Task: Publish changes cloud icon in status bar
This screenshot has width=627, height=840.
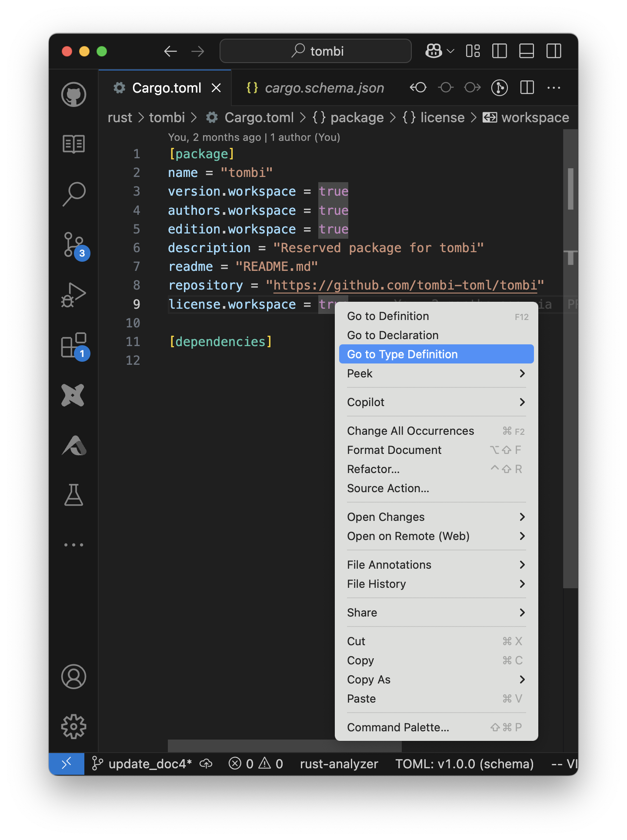Action: [206, 764]
